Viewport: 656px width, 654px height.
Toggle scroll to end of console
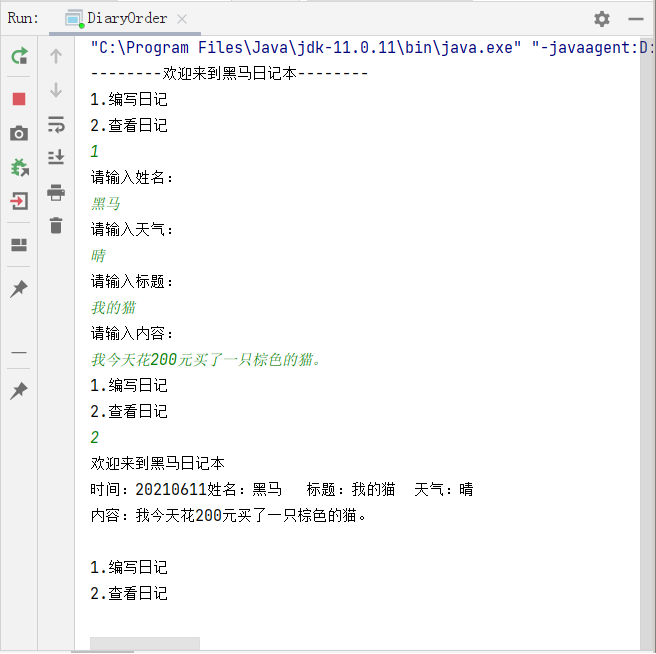(56, 157)
